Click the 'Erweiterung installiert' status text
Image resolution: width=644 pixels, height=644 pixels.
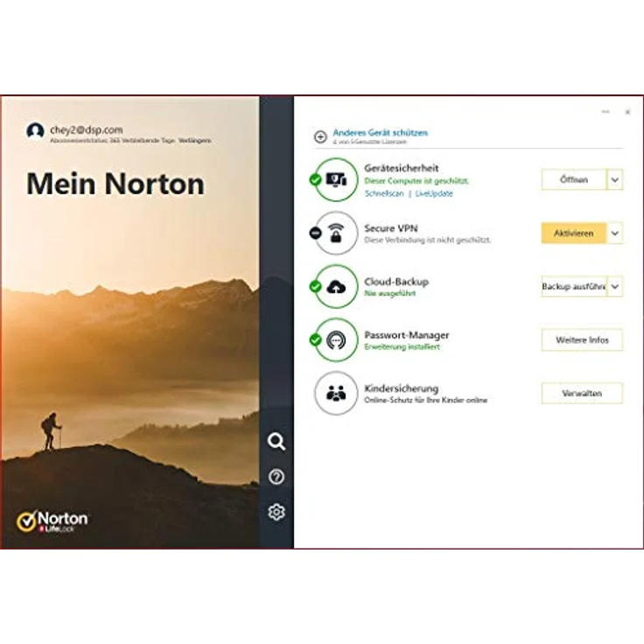coord(402,346)
